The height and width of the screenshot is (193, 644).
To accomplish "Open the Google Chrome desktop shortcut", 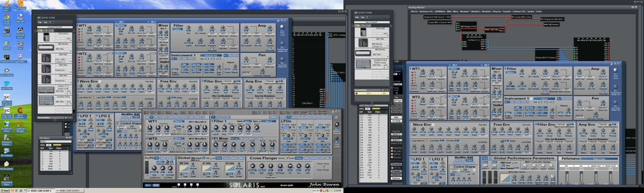I will (7, 19).
